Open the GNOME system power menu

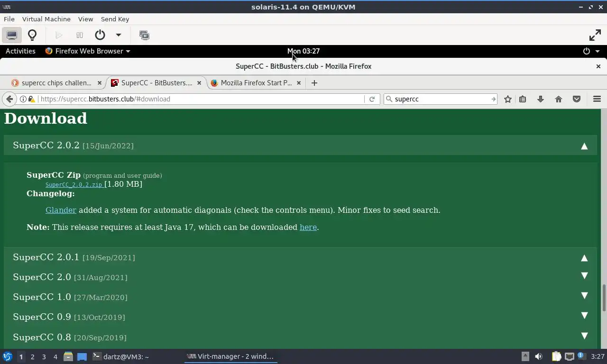(591, 51)
